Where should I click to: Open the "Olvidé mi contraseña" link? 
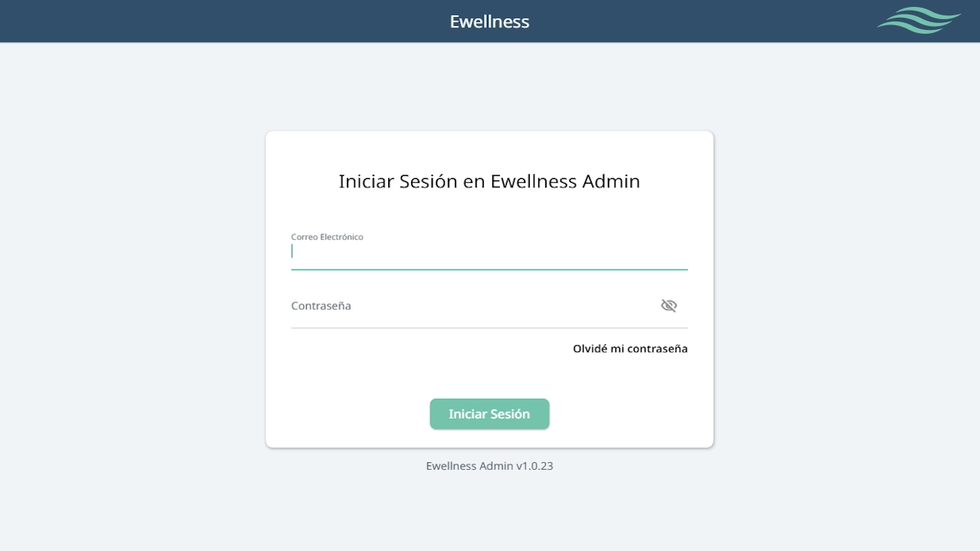630,349
